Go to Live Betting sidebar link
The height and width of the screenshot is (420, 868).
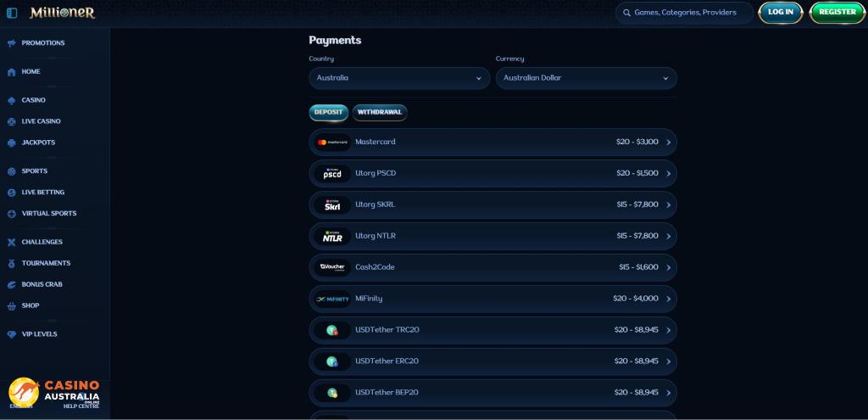pyautogui.click(x=43, y=193)
